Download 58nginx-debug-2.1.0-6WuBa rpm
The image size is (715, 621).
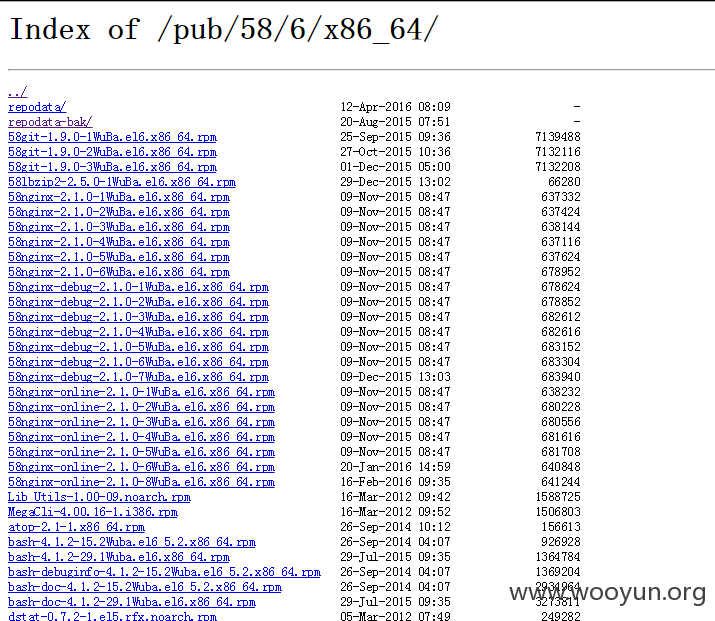(138, 362)
